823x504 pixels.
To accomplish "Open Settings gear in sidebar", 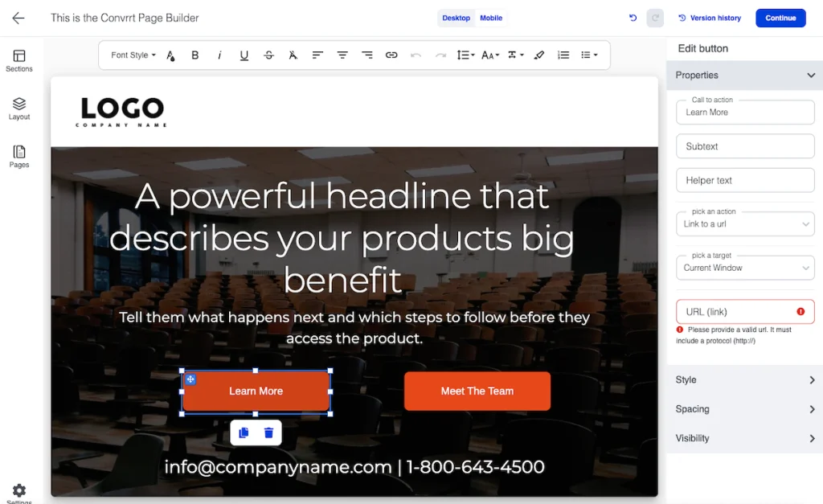I will (19, 492).
